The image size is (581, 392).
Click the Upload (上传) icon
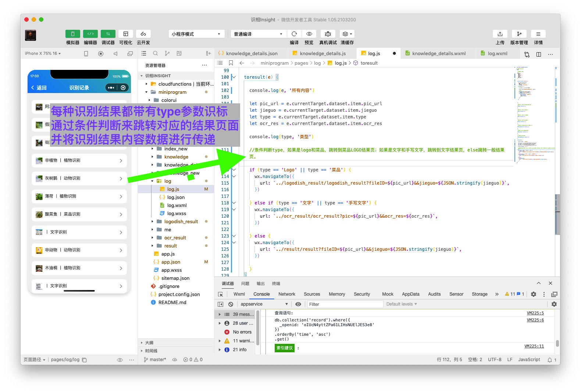(x=500, y=34)
